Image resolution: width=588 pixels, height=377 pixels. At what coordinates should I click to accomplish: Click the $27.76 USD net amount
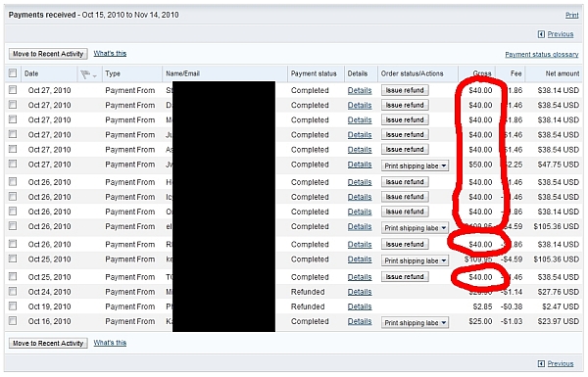tap(558, 292)
